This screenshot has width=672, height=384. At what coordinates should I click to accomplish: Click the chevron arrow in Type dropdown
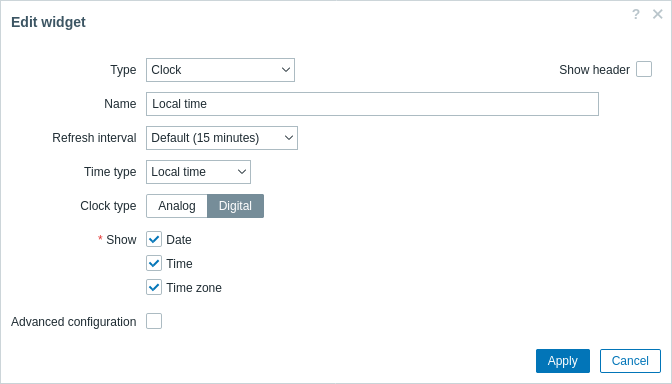pyautogui.click(x=286, y=70)
